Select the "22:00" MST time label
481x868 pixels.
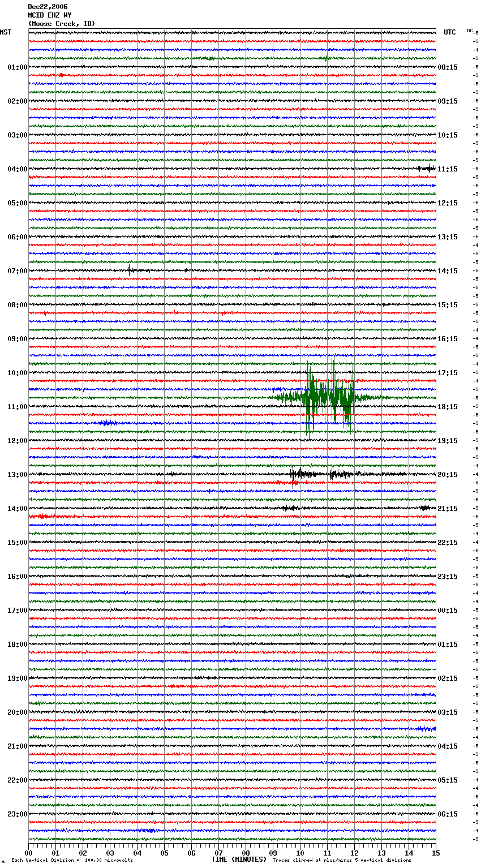17,780
